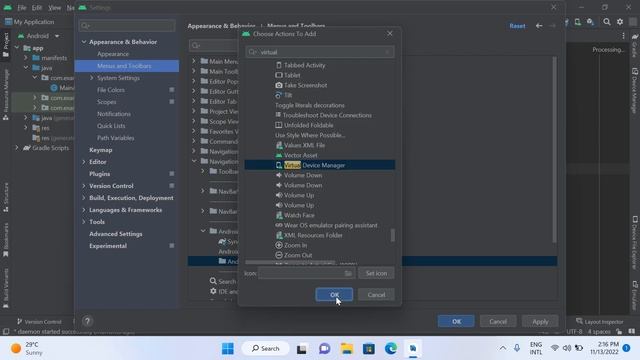This screenshot has width=640, height=360.
Task: Open Quick Lists settings
Action: click(x=111, y=126)
